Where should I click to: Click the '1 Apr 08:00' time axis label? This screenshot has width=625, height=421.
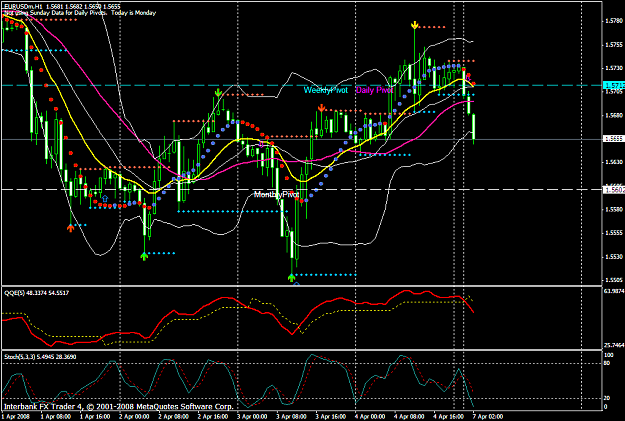[55, 417]
